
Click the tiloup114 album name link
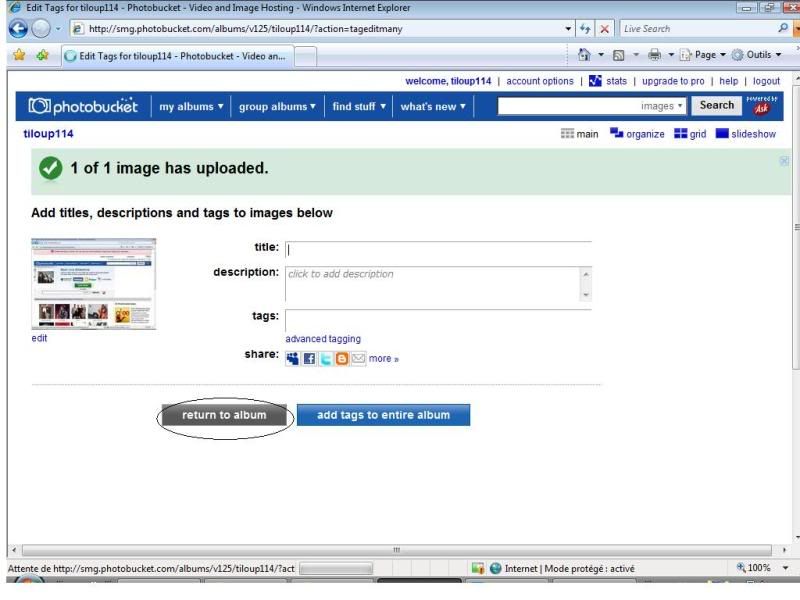[48, 134]
